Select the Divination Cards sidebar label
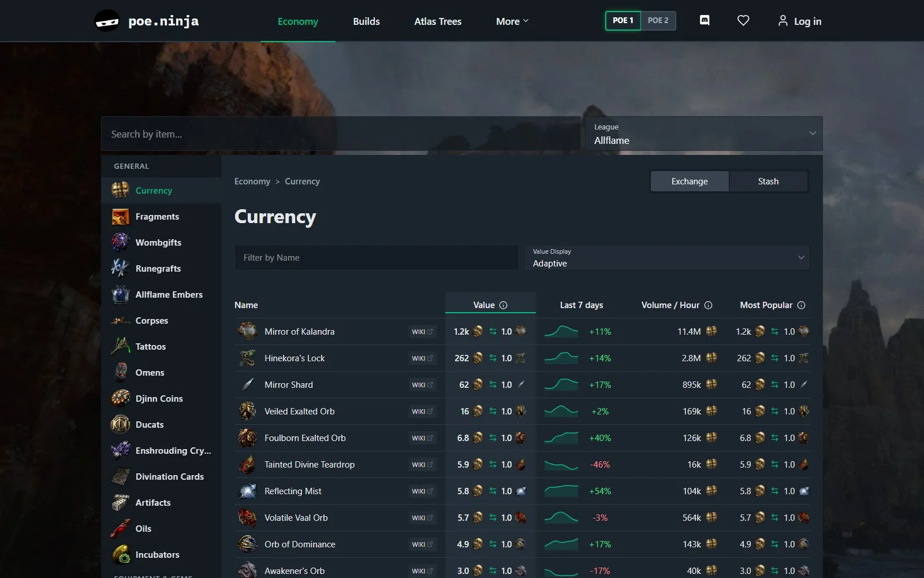 tap(170, 476)
